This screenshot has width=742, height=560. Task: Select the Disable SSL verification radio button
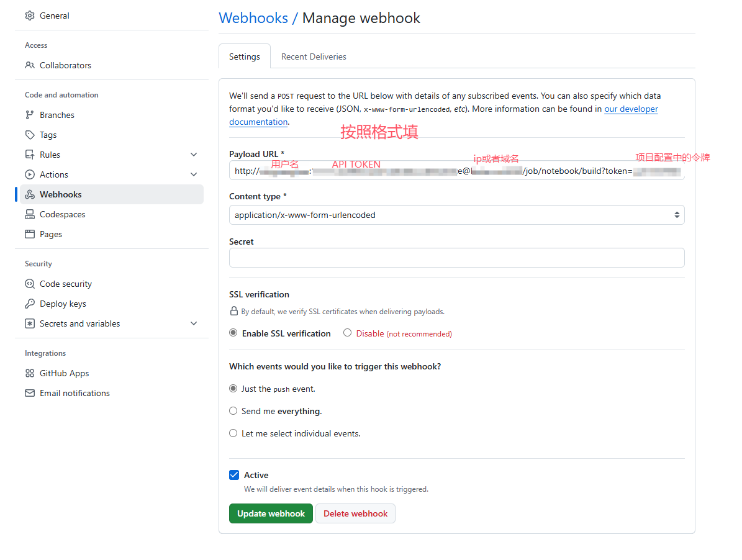coord(348,333)
